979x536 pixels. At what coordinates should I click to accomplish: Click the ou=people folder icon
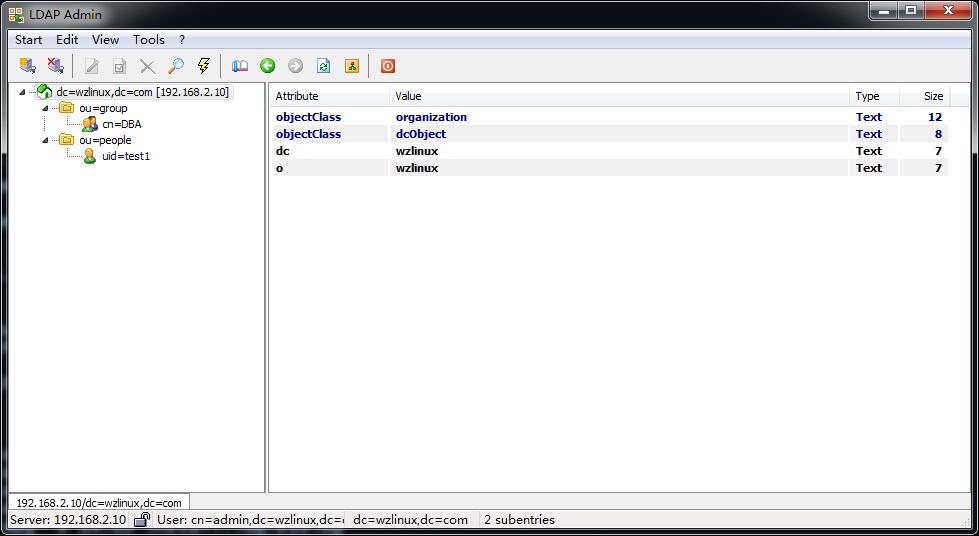click(67, 139)
